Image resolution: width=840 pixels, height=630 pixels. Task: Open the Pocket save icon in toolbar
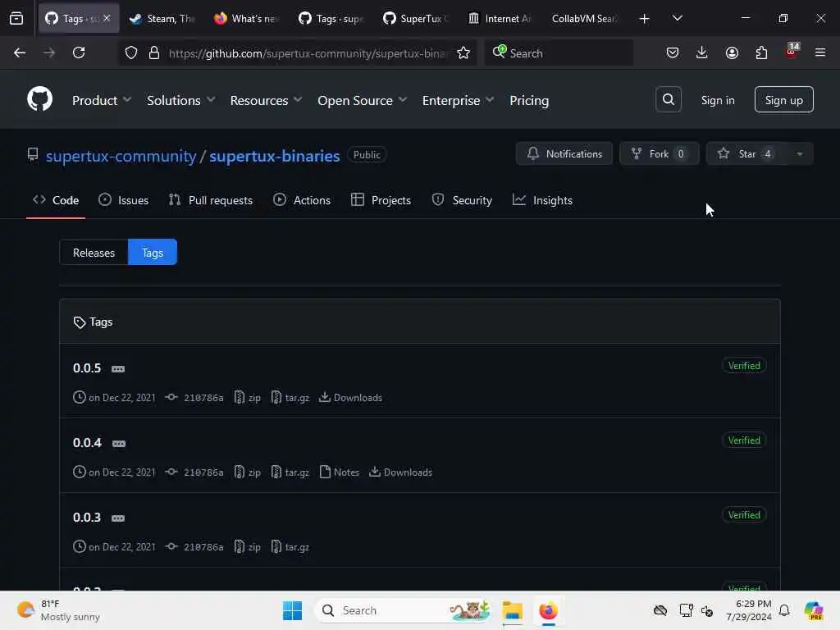(x=673, y=52)
